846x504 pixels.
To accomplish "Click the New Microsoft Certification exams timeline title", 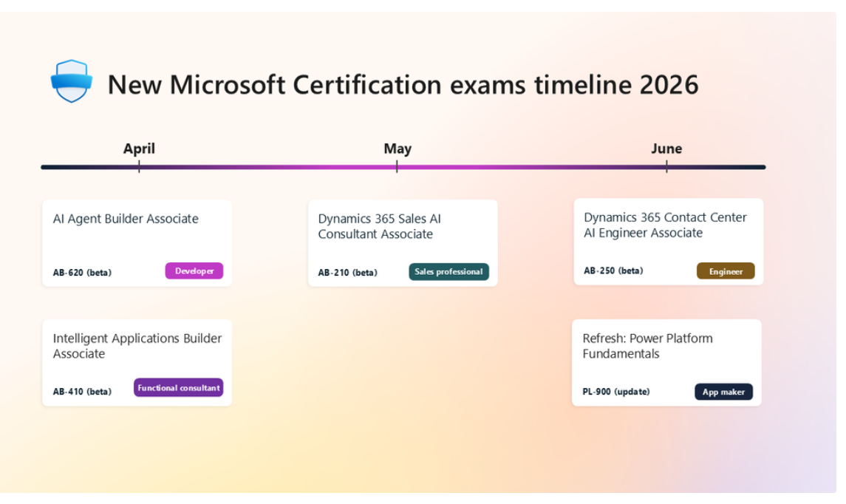I will (x=403, y=85).
